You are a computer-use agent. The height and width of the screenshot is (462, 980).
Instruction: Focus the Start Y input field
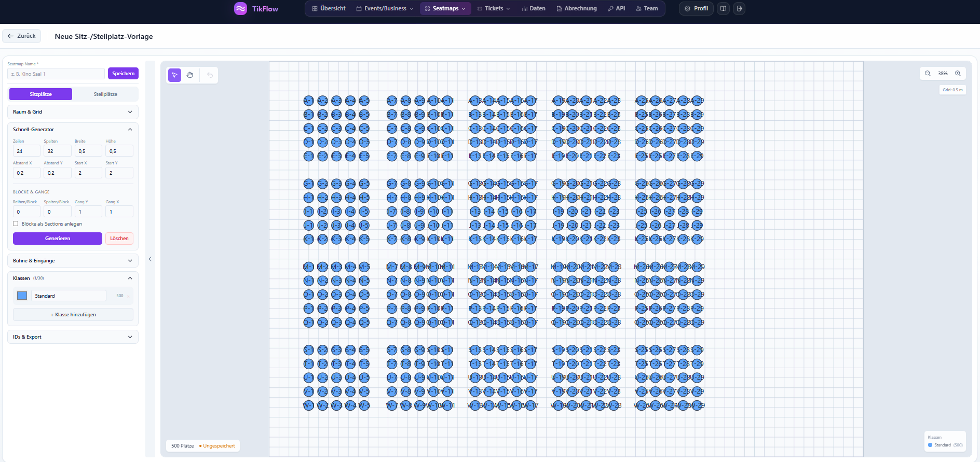(119, 173)
